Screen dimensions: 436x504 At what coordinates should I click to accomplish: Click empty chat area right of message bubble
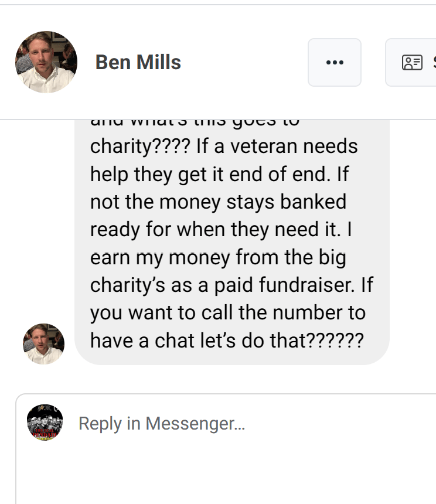413,241
